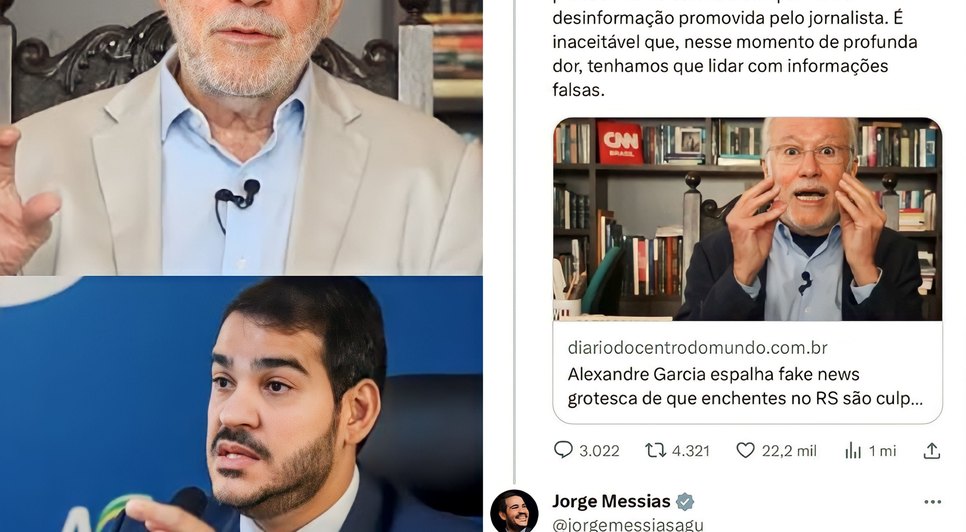Viewport: 966px width, 532px height.
Task: Click the @jorgemessiasagu handle
Action: [628, 525]
